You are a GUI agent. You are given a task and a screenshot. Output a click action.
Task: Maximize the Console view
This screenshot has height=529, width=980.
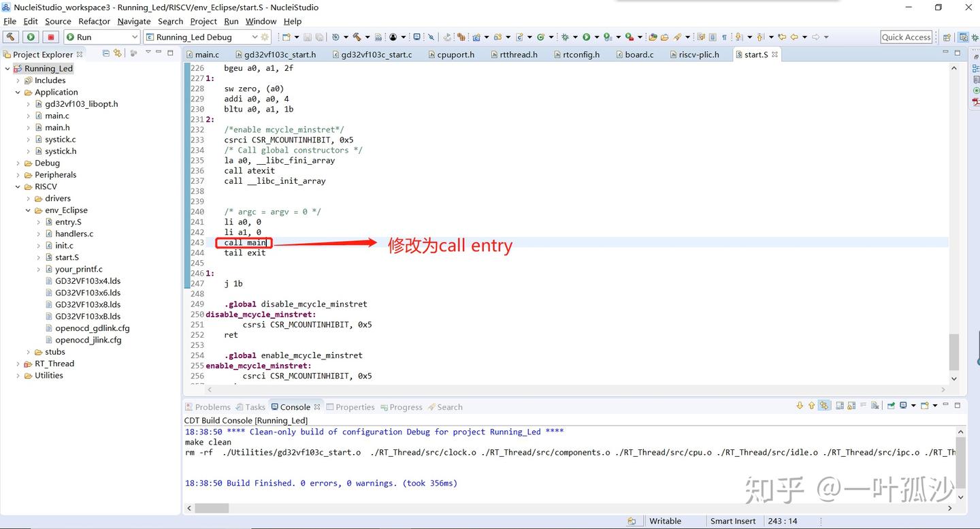(956, 406)
